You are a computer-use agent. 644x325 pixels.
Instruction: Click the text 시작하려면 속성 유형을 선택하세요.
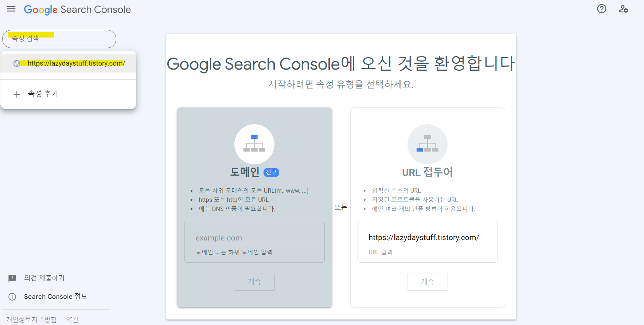tap(341, 84)
